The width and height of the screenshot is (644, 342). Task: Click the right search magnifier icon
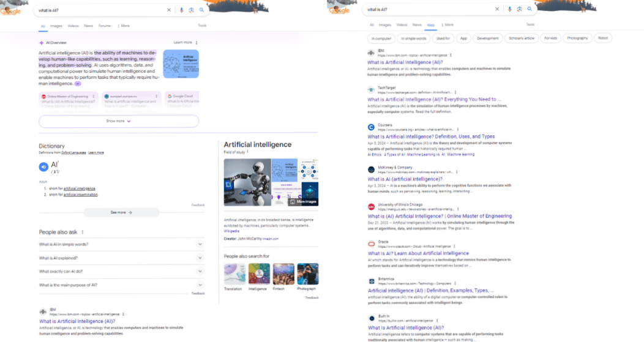(530, 9)
